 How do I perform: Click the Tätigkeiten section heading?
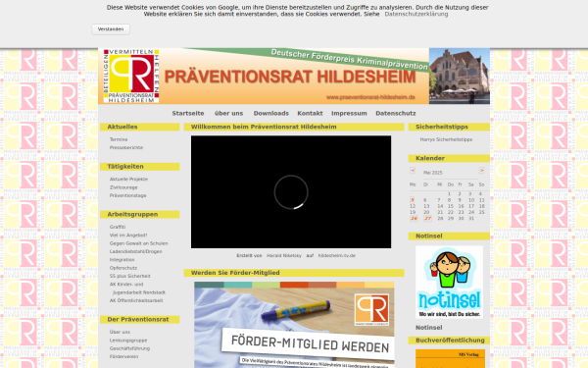(125, 167)
